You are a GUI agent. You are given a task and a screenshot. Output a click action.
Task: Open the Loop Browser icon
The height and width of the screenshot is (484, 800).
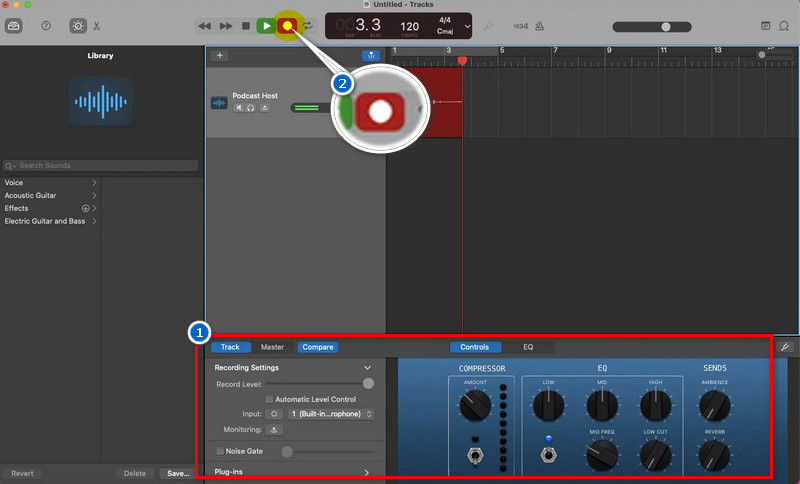[x=784, y=26]
